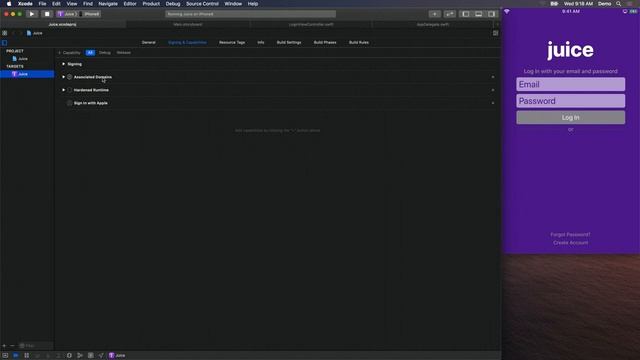This screenshot has width=640, height=360.
Task: Open Debug View Hierarchy button
Action: 69,356
